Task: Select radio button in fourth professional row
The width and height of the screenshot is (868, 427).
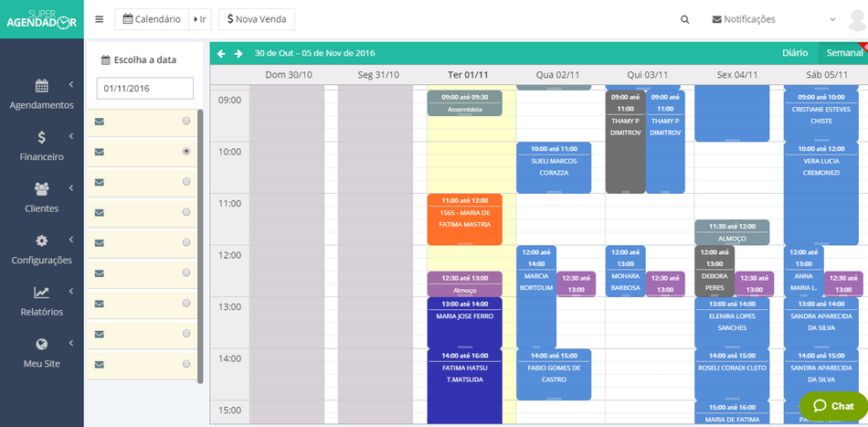Action: click(x=186, y=211)
